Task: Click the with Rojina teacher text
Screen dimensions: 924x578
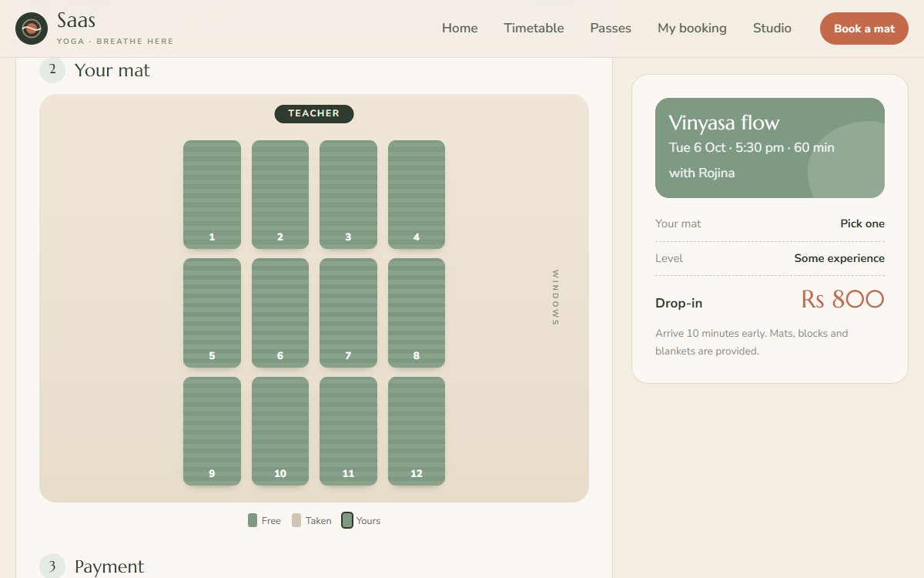Action: point(701,173)
